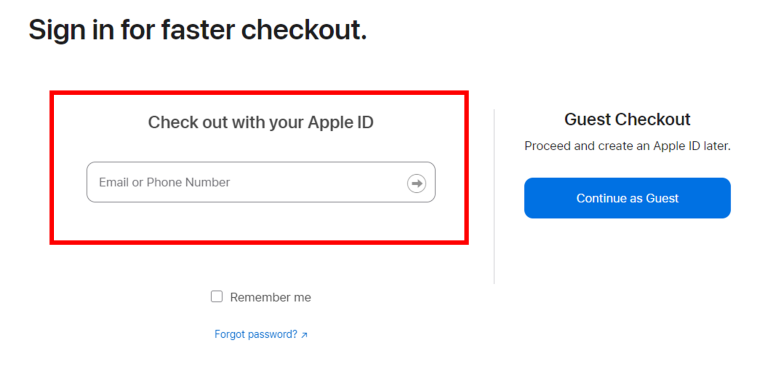Click the word checkout in the main heading
This screenshot has height=367, width=773.
pyautogui.click(x=304, y=30)
